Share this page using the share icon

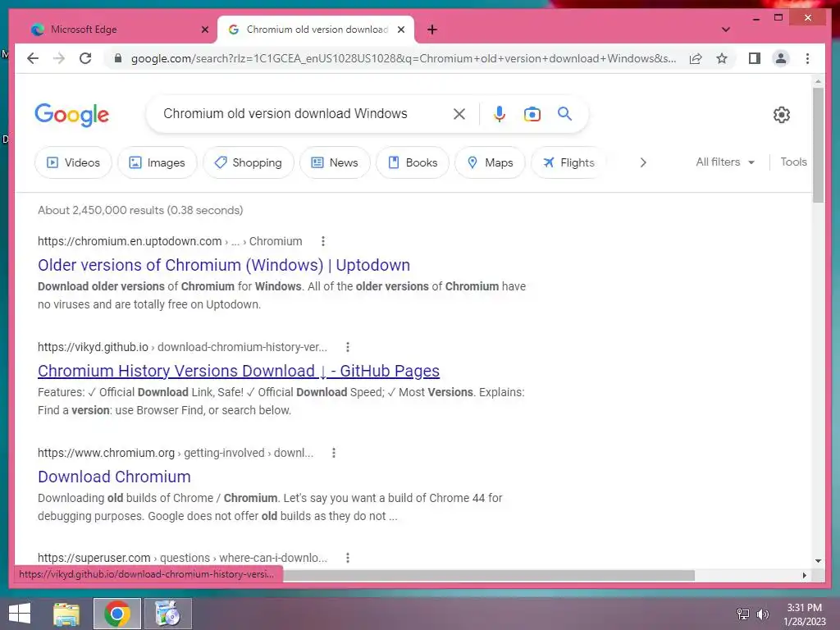click(696, 58)
